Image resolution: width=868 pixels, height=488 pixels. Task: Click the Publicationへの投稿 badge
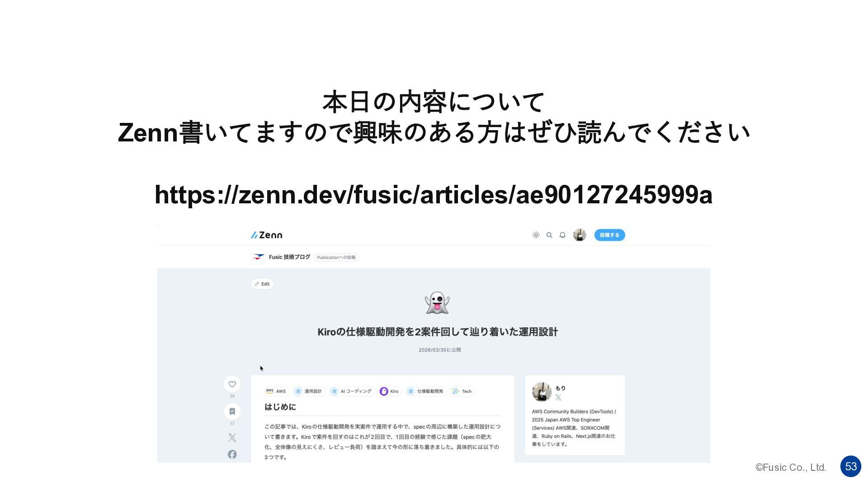[336, 258]
